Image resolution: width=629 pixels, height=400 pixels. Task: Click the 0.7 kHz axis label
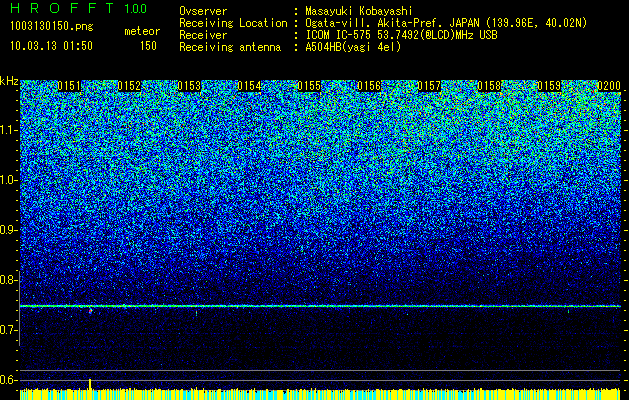tap(9, 330)
